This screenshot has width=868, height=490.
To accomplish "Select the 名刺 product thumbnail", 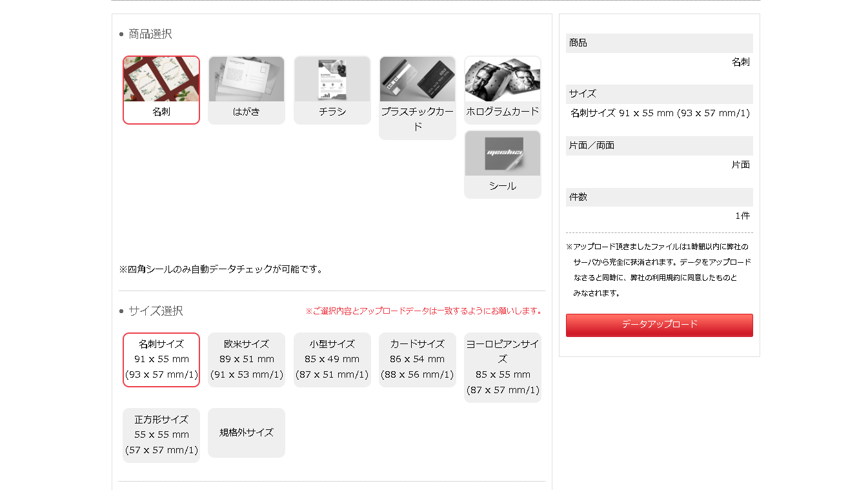I will tap(161, 90).
